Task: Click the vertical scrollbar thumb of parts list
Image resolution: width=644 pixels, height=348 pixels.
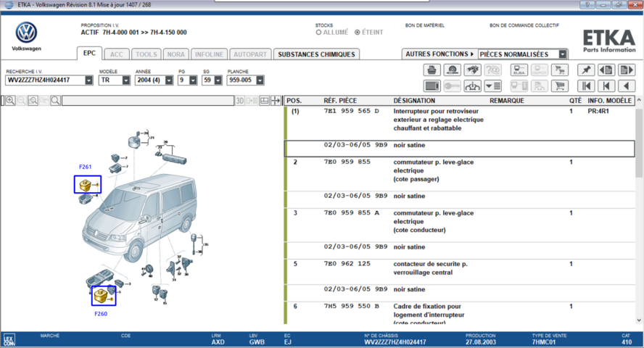Action: tap(639, 143)
